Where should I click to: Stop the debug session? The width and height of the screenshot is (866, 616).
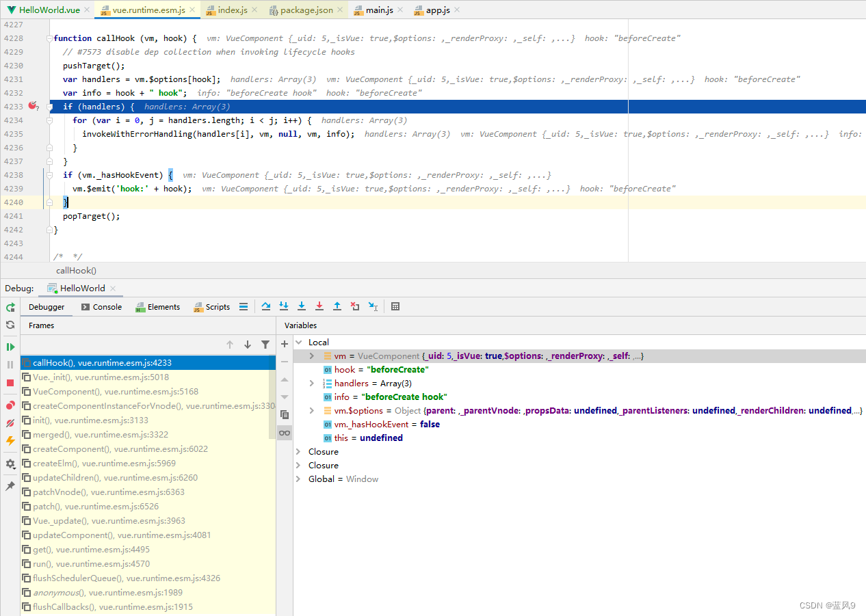10,383
